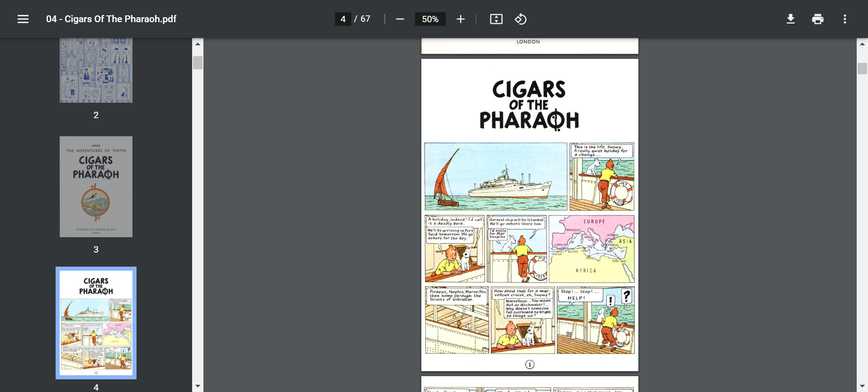Viewport: 868px width, 392px height.
Task: Toggle fit to page icon
Action: click(496, 19)
